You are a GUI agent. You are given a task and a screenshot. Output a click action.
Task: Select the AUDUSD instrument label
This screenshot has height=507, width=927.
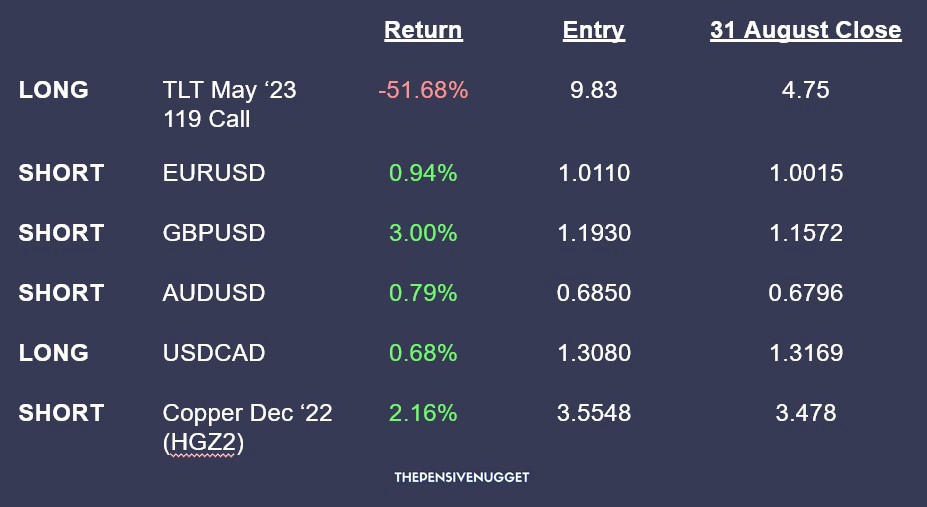(x=213, y=293)
